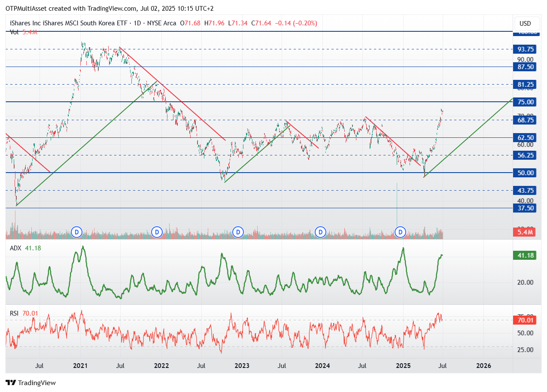Image resolution: width=547 pixels, height=392 pixels.
Task: Click the dividend marker near 2023
Action: [238, 232]
